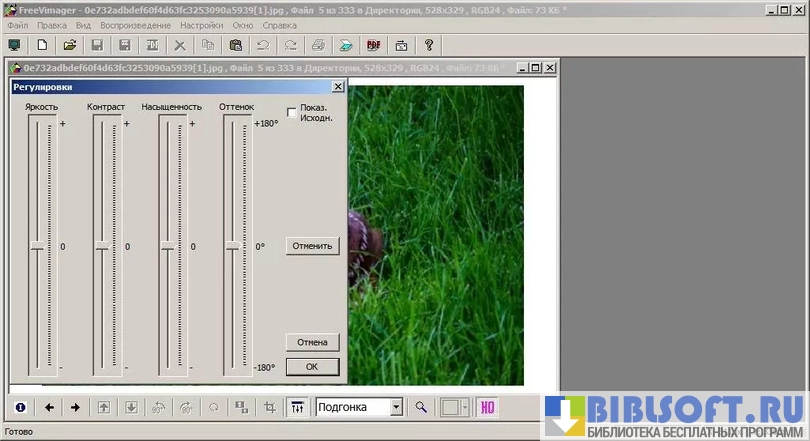This screenshot has height=441, width=810.
Task: Click the question mark help icon
Action: click(429, 45)
